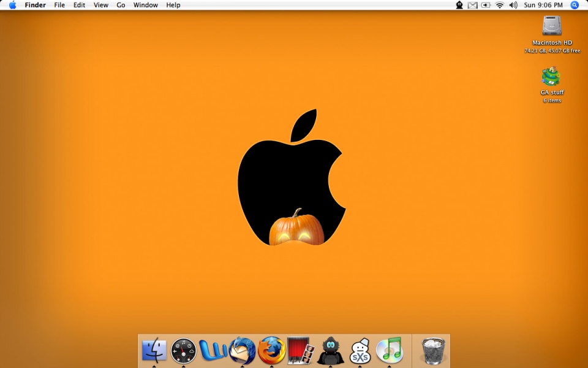Open the sXs snowman app in Dock
588x368 pixels.
(360, 351)
